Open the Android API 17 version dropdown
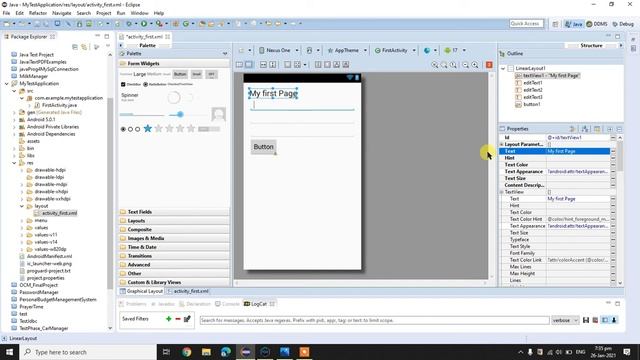This screenshot has width=640, height=360. 455,50
